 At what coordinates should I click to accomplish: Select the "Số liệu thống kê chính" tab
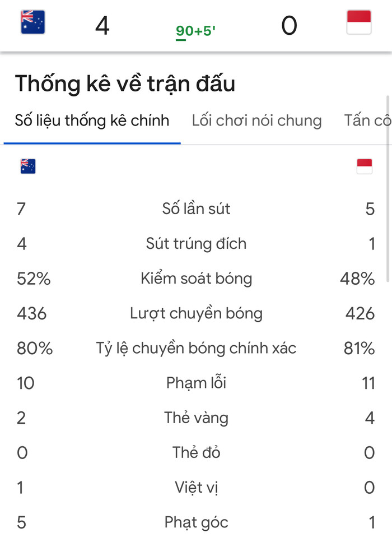pyautogui.click(x=92, y=120)
